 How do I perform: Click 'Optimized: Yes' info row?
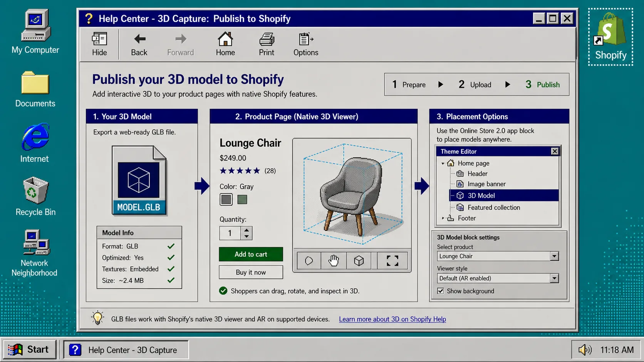coord(139,258)
